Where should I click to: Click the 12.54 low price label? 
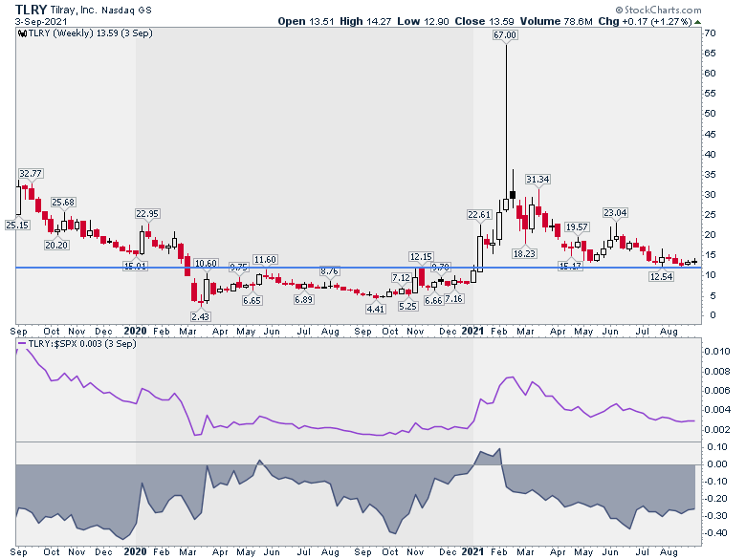coord(661,276)
